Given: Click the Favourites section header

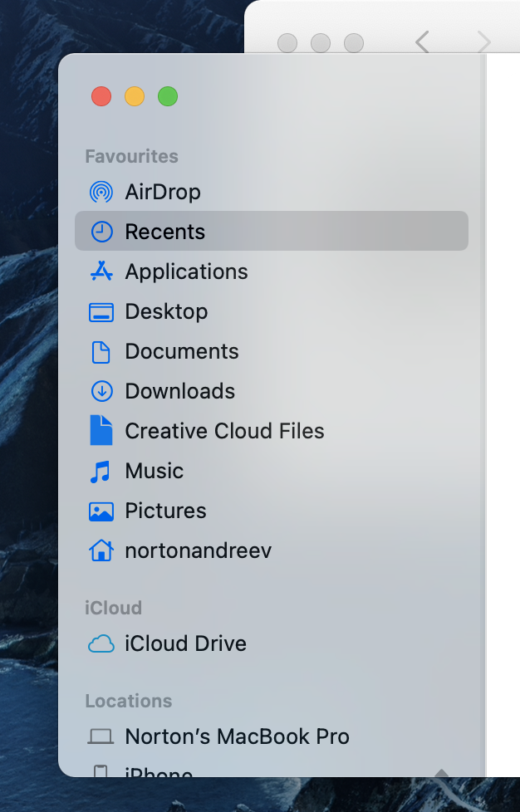Looking at the screenshot, I should point(131,156).
